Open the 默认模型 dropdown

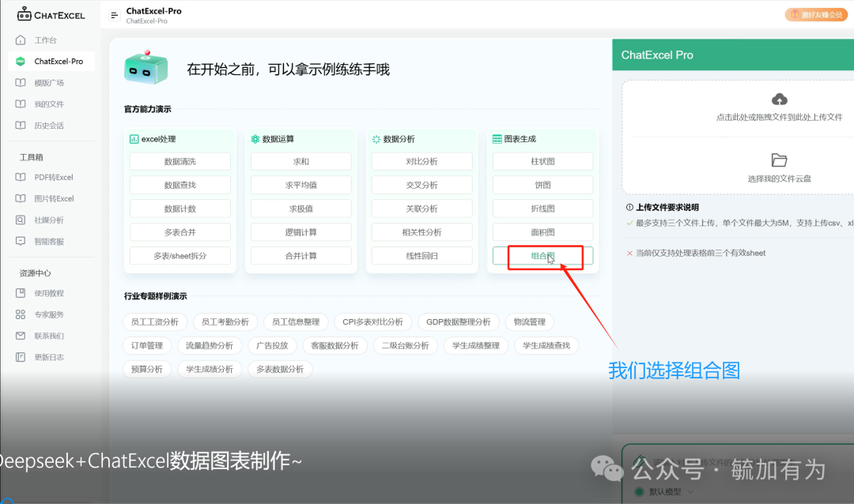665,491
